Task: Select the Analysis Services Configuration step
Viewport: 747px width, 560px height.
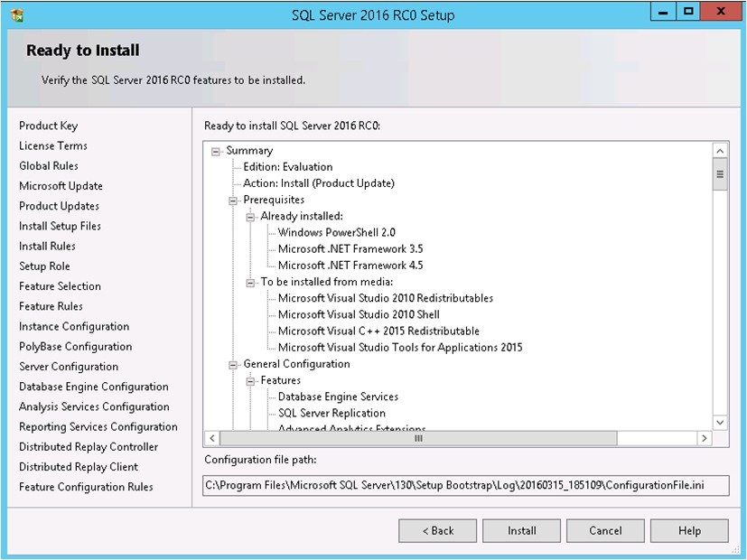Action: click(94, 406)
